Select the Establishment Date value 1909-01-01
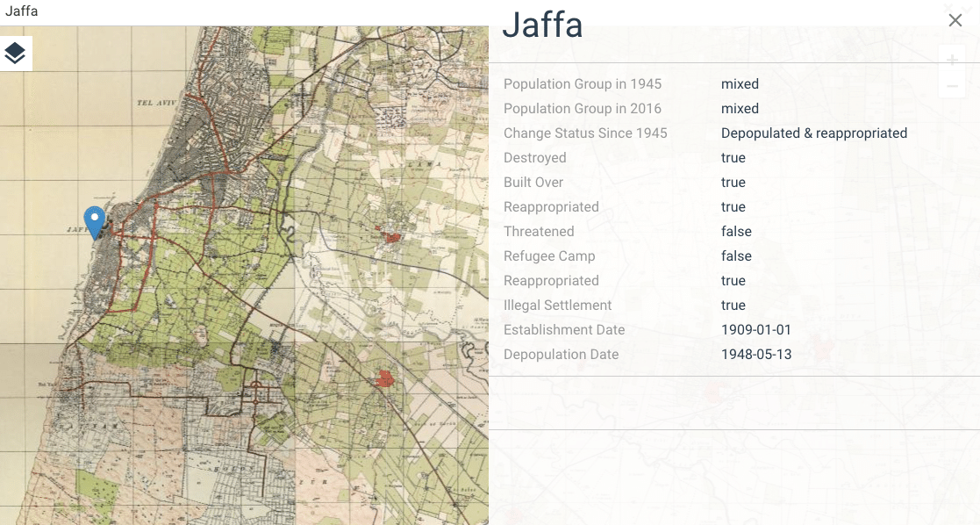 click(x=755, y=329)
